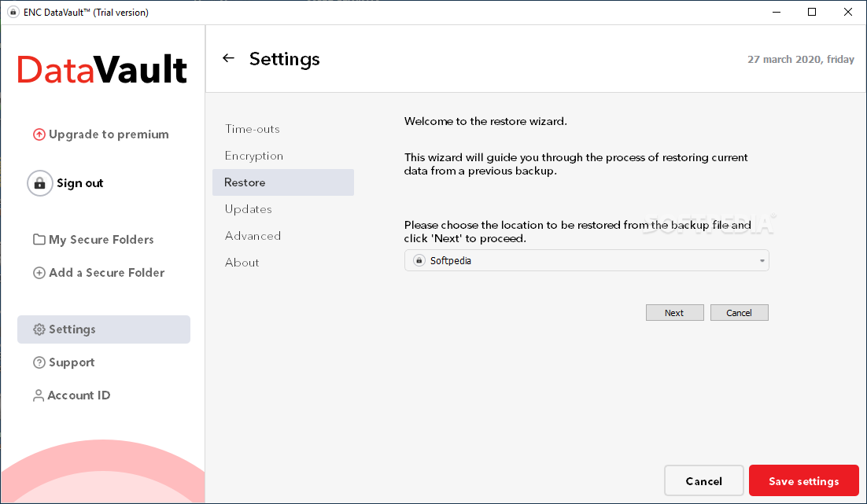Screen dimensions: 867x504
Task: Click the red Save settings button
Action: point(804,480)
